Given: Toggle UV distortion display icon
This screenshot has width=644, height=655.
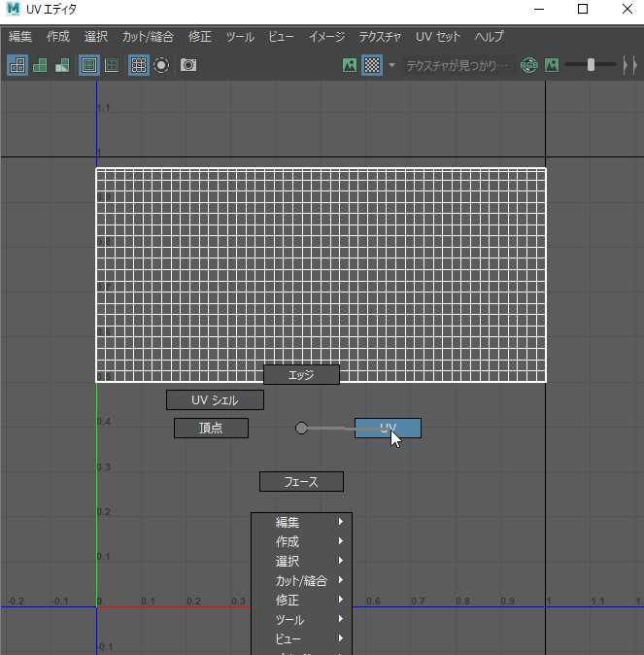Looking at the screenshot, I should tap(62, 65).
